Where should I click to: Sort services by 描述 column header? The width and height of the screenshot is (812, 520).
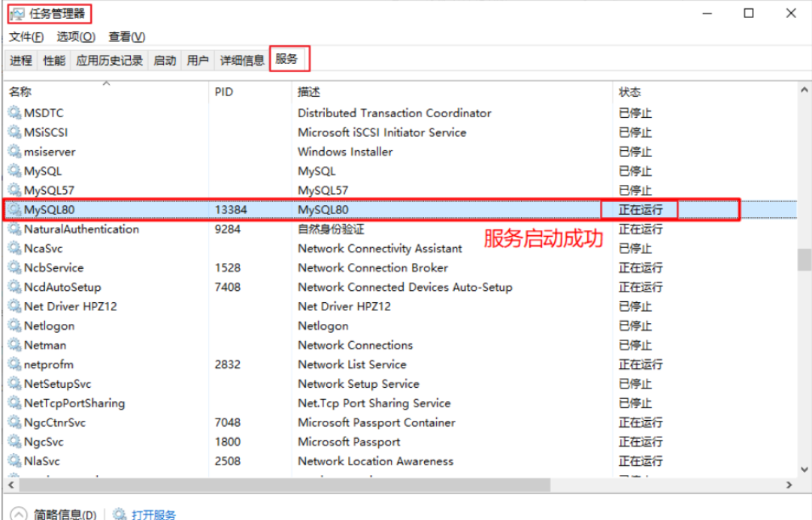point(452,92)
